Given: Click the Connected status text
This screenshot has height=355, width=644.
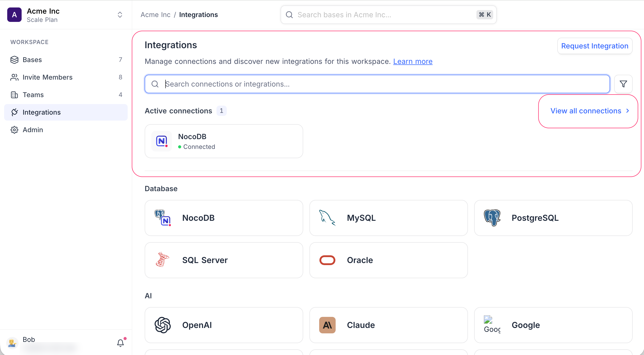Looking at the screenshot, I should click(199, 147).
